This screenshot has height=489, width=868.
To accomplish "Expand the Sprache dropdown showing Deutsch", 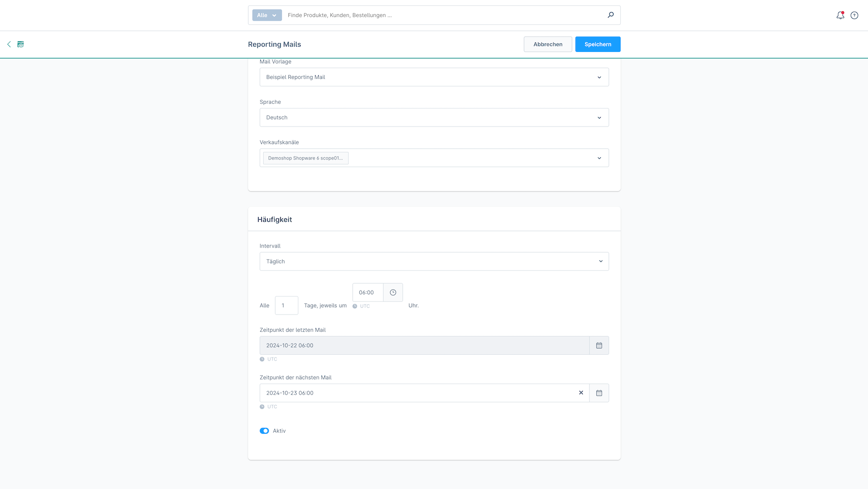I will (x=434, y=118).
